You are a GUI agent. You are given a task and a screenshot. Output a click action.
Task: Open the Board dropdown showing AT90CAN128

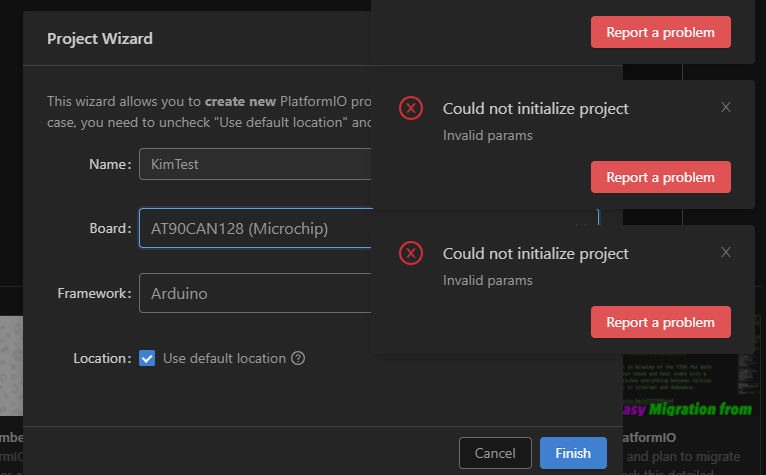255,228
